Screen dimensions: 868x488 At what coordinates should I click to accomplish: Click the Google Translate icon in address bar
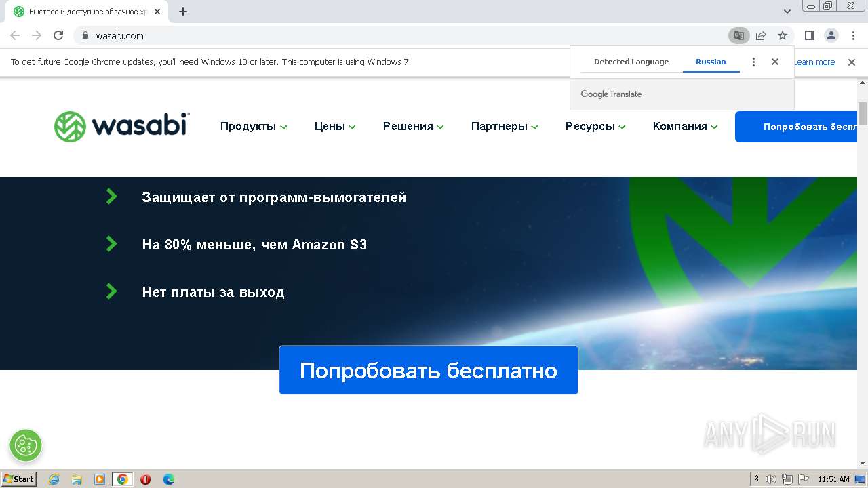738,35
